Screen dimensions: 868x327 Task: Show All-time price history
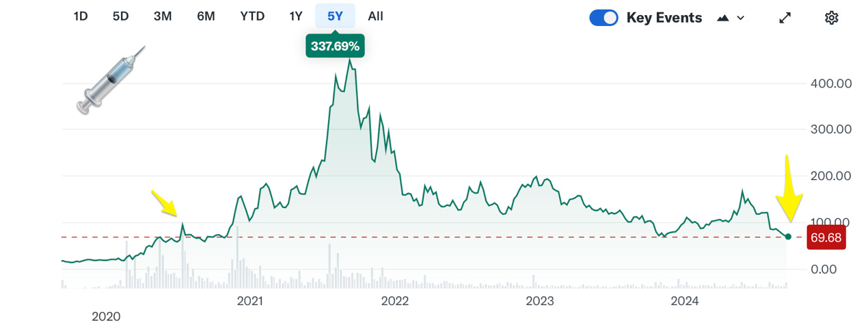click(375, 16)
